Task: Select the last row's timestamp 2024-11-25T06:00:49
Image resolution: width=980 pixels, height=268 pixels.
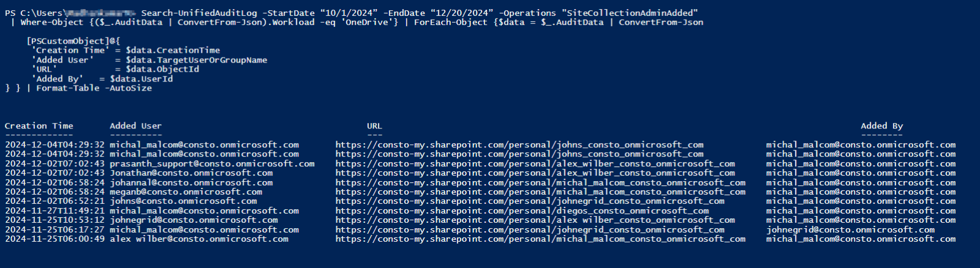Action: (55, 239)
